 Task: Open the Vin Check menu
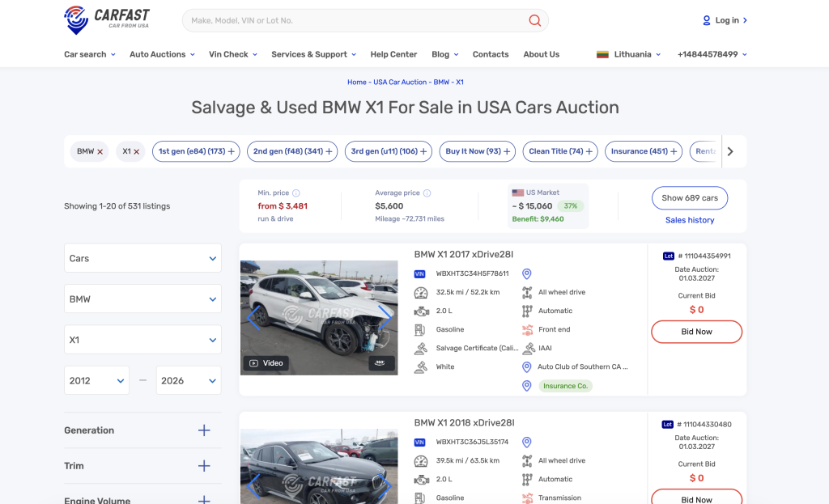[232, 54]
